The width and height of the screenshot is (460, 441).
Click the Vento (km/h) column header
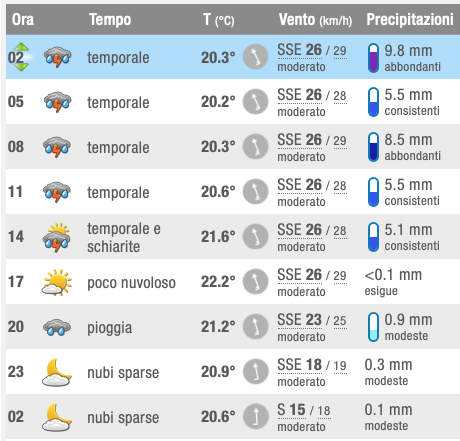click(315, 20)
